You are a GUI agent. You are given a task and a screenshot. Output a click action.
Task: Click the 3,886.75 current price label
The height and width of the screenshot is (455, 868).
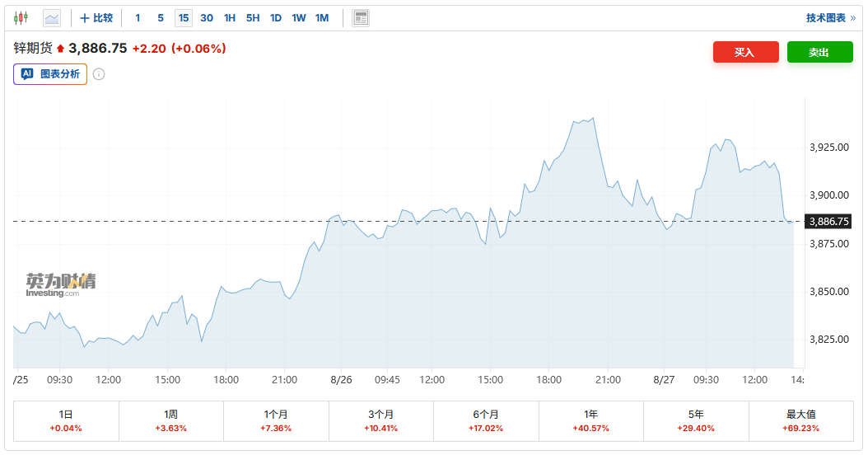click(x=828, y=222)
